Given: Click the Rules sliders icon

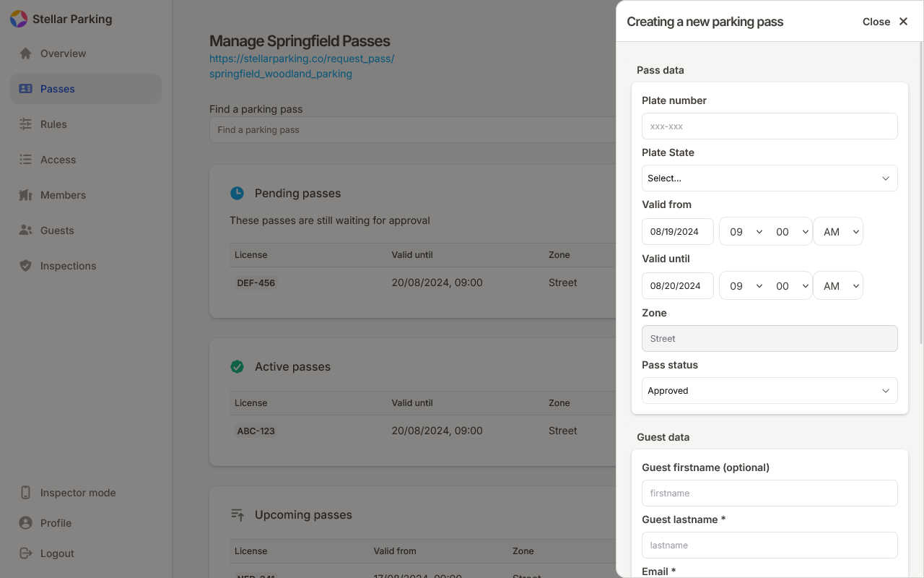Looking at the screenshot, I should pos(26,124).
